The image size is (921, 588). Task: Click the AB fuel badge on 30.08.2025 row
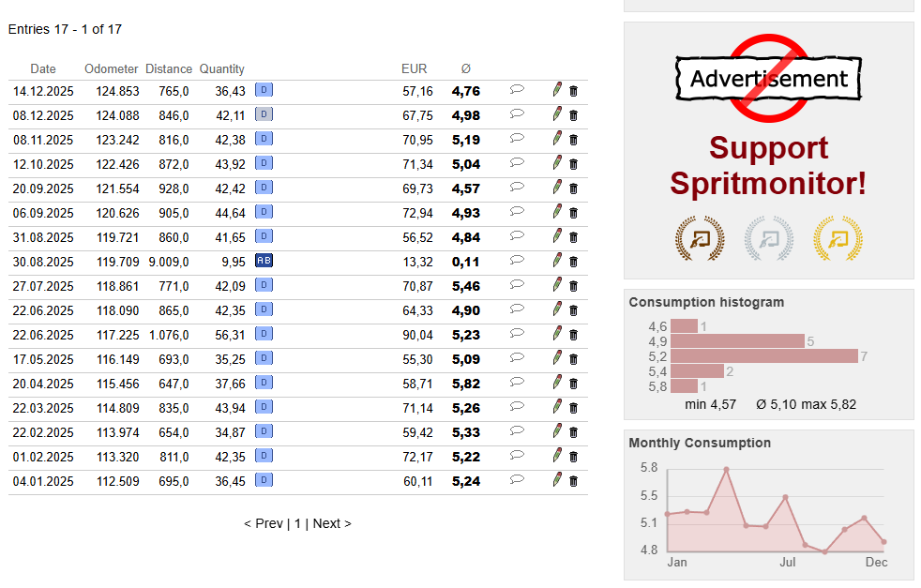click(x=264, y=260)
